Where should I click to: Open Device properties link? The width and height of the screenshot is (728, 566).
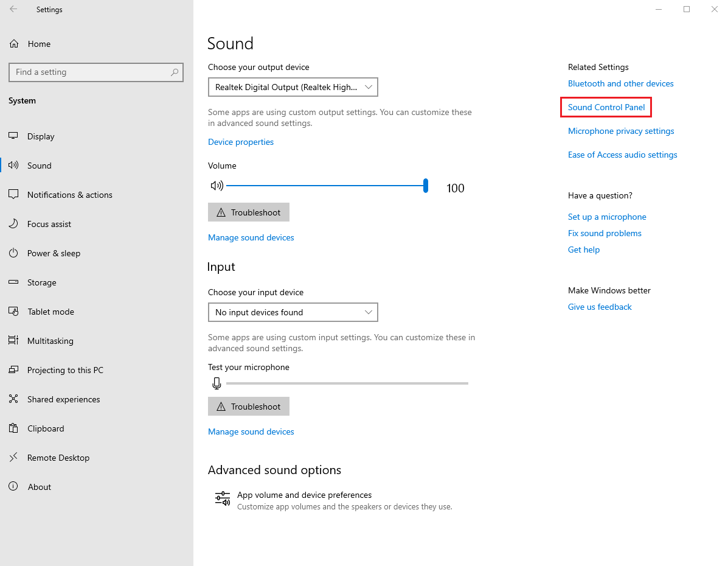click(x=241, y=142)
